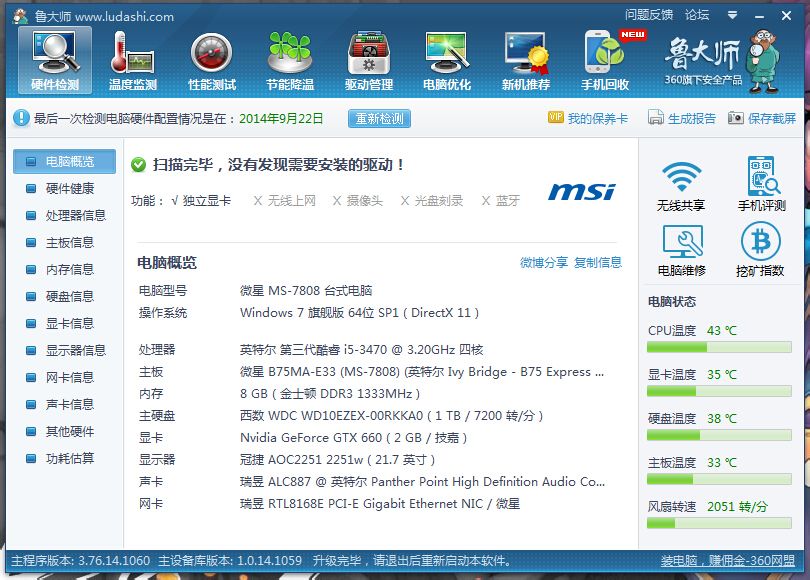Click the monitor text AOC2251 2251w

pos(316,460)
